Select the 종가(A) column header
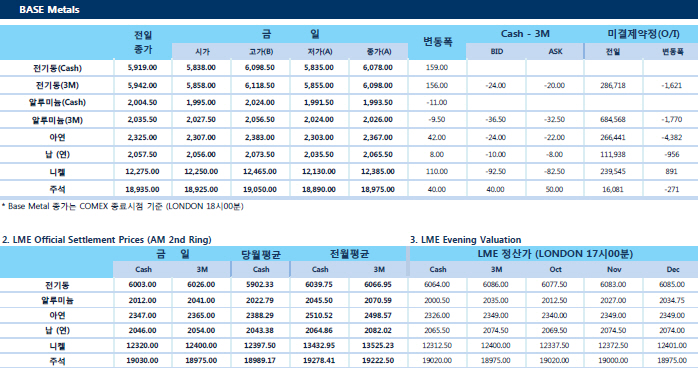This screenshot has height=368, width=698. [379, 52]
